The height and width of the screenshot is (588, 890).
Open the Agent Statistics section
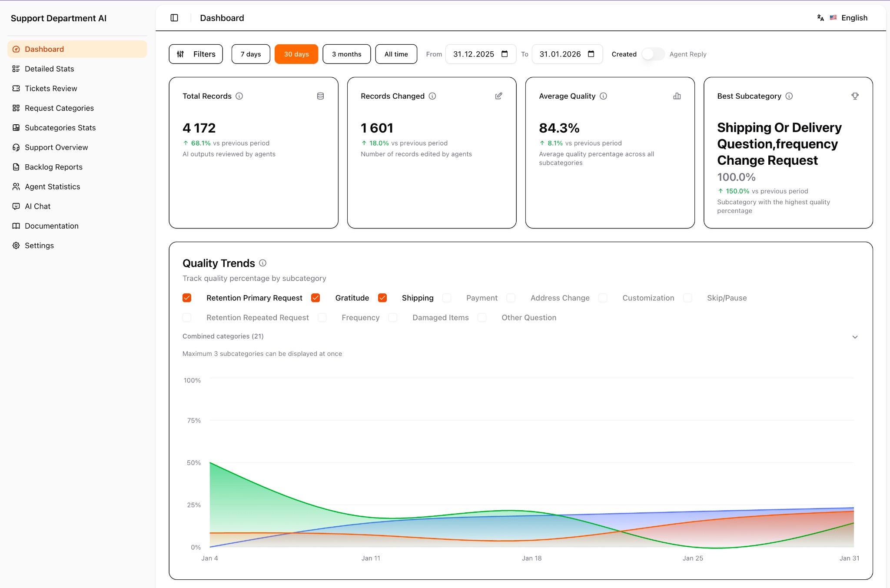pos(52,186)
